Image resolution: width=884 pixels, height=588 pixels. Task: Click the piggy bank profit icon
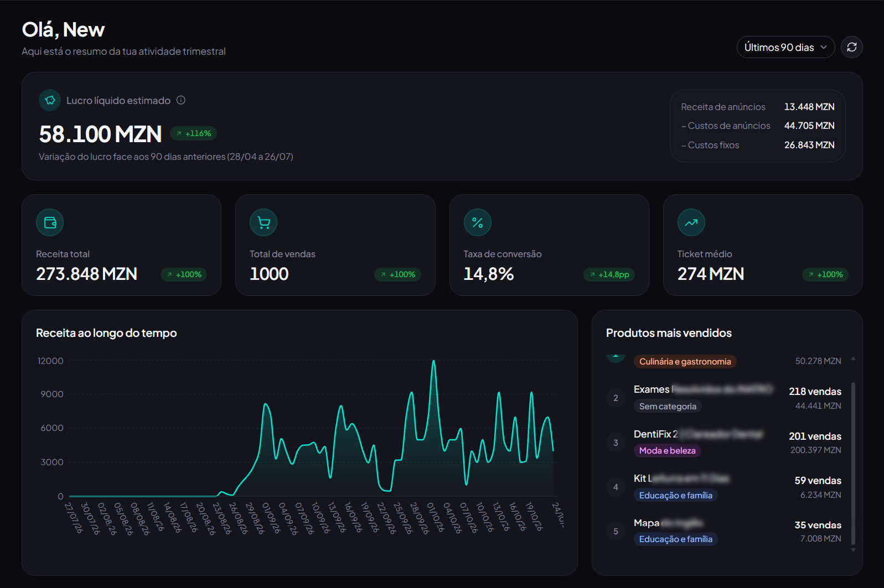(50, 100)
